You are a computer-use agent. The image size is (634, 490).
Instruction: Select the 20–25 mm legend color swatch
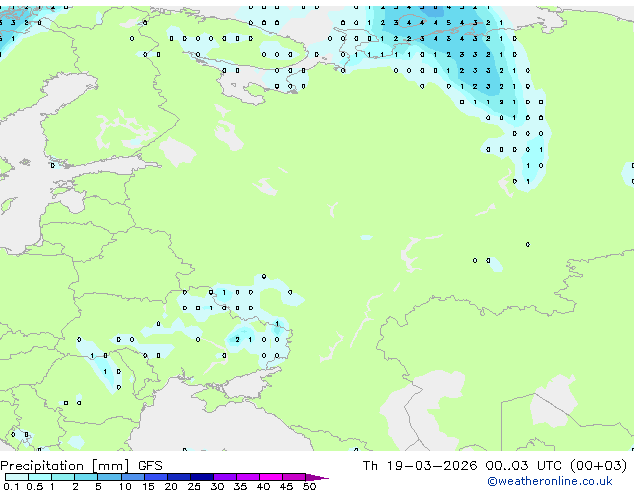click(x=179, y=477)
